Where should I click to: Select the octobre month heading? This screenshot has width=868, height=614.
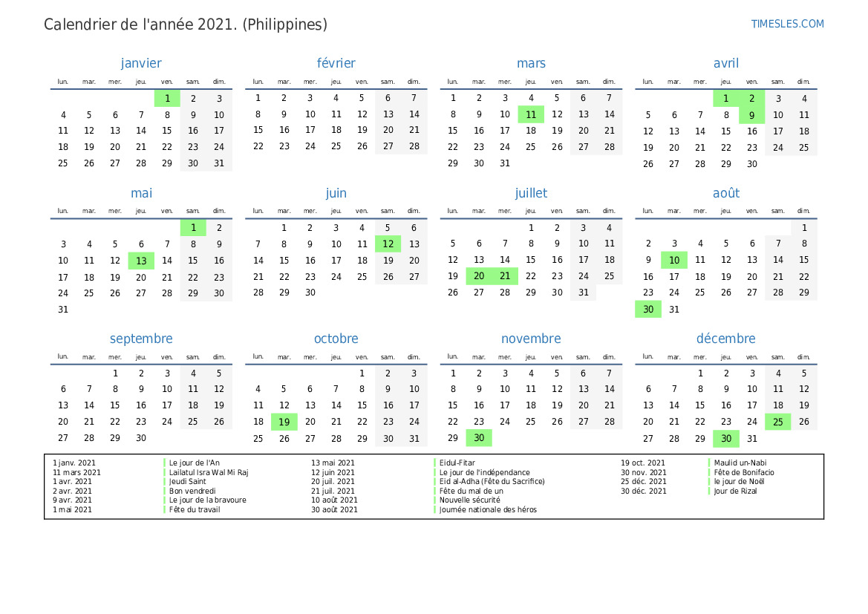[336, 339]
